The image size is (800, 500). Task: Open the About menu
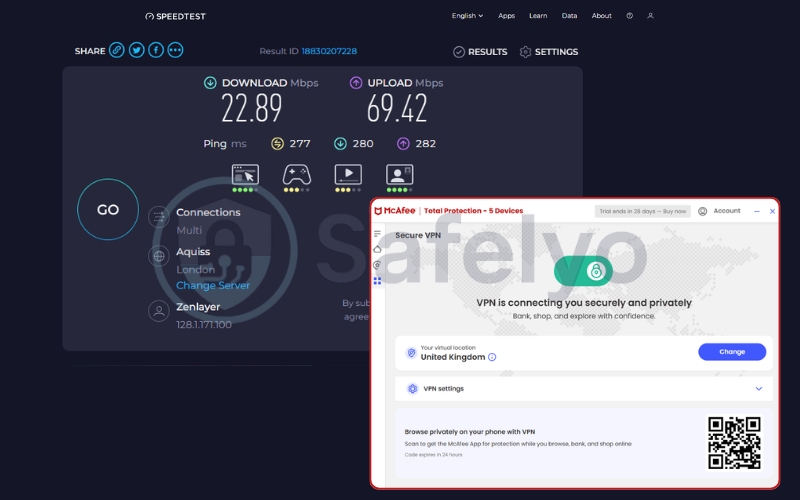tap(602, 16)
